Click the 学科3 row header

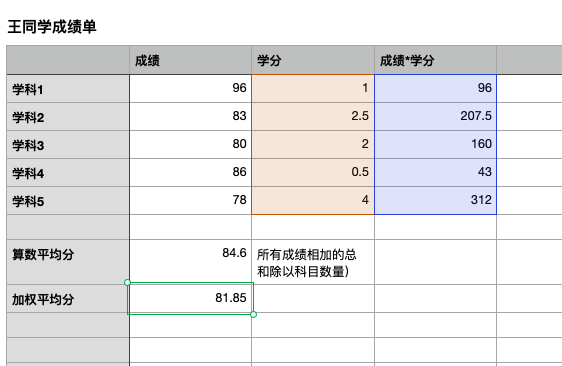[68, 145]
